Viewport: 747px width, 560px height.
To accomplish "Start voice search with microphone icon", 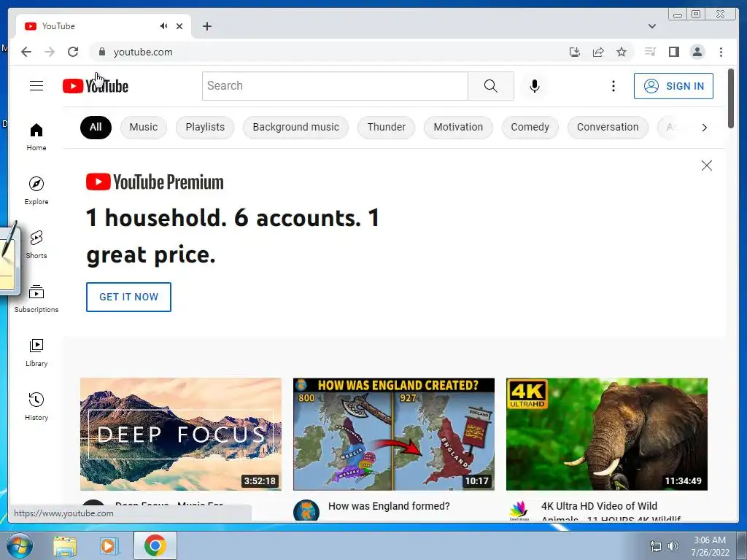I will tap(535, 86).
